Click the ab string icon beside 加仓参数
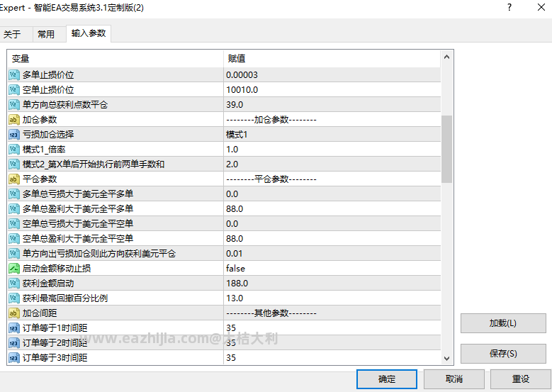This screenshot has height=392, width=552. (13, 119)
